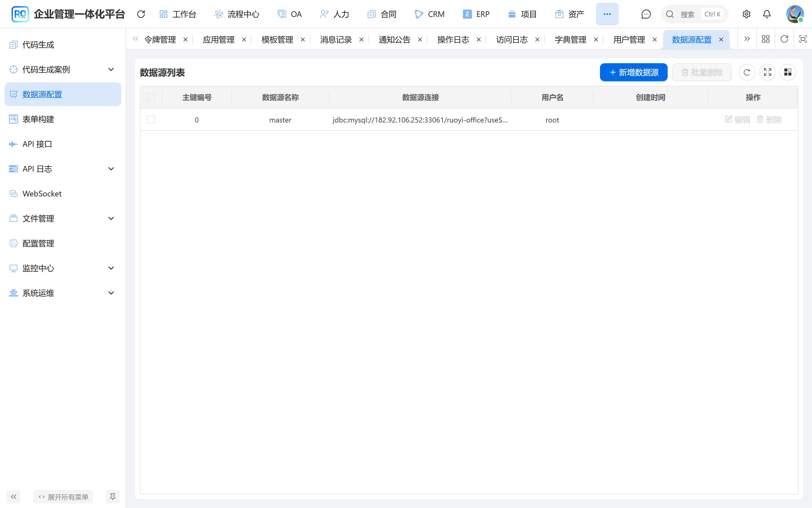Screen dimensions: 812x508
Task: Open the CRM top menu
Action: (x=429, y=14)
